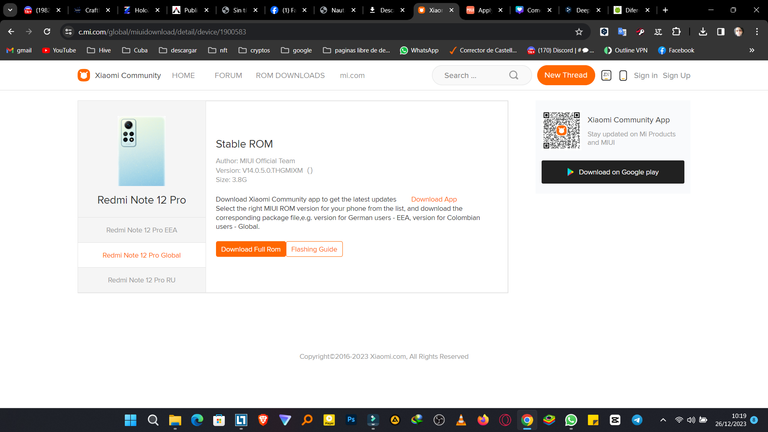Click Download on Google play button
This screenshot has height=432, width=768.
(613, 172)
